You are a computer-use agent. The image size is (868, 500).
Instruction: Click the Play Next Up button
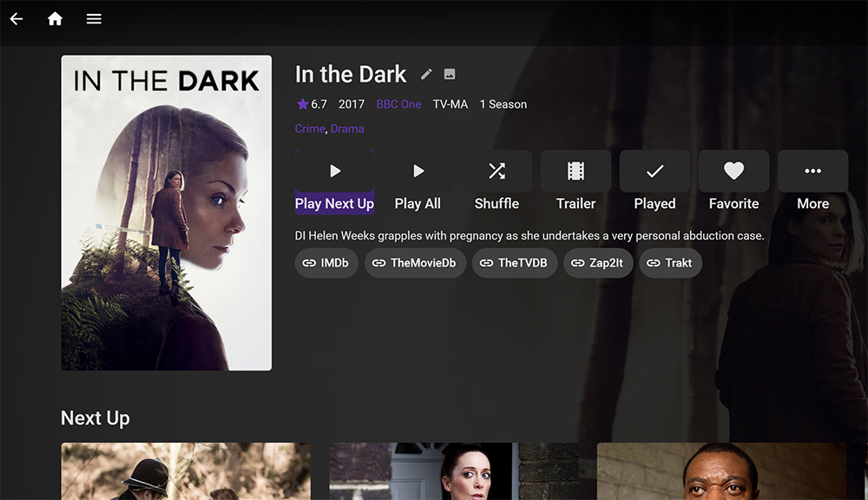coord(334,182)
